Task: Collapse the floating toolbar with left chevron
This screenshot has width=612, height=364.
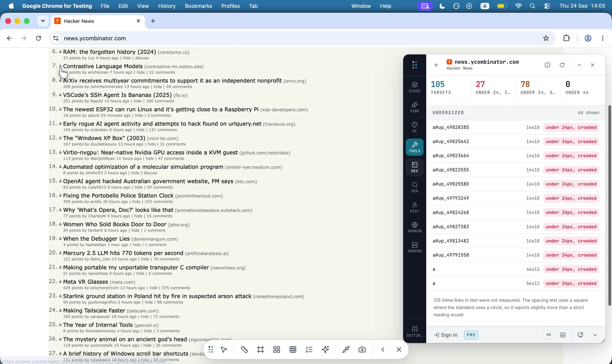Action: coord(383,350)
